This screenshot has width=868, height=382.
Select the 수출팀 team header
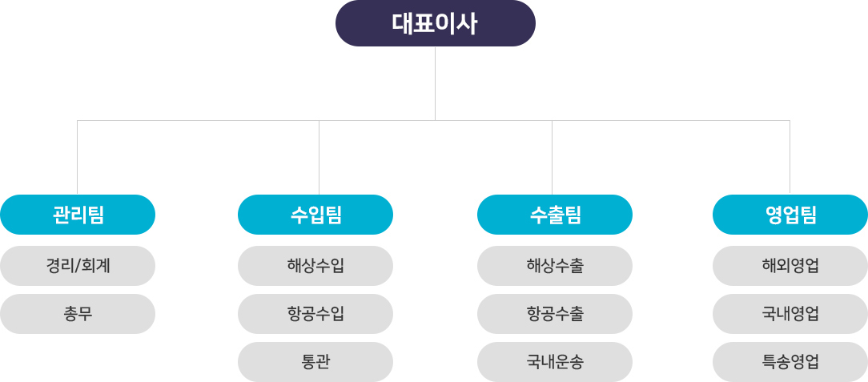[555, 215]
